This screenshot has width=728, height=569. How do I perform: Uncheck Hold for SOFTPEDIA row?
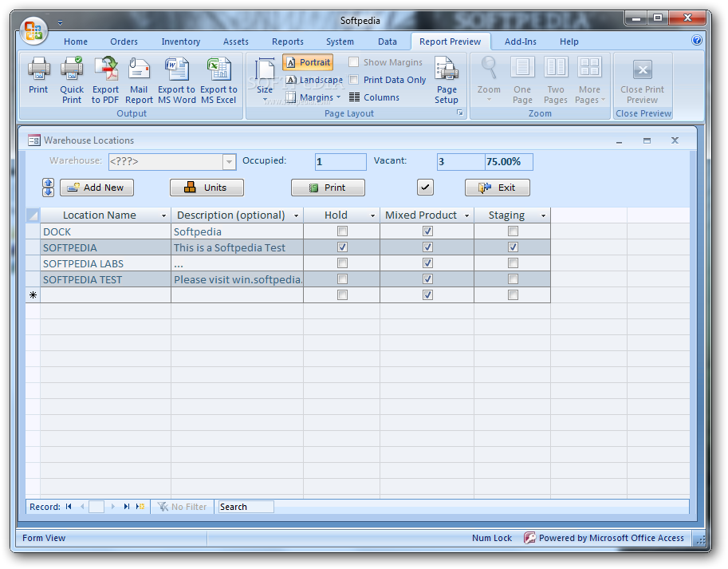[x=342, y=247]
